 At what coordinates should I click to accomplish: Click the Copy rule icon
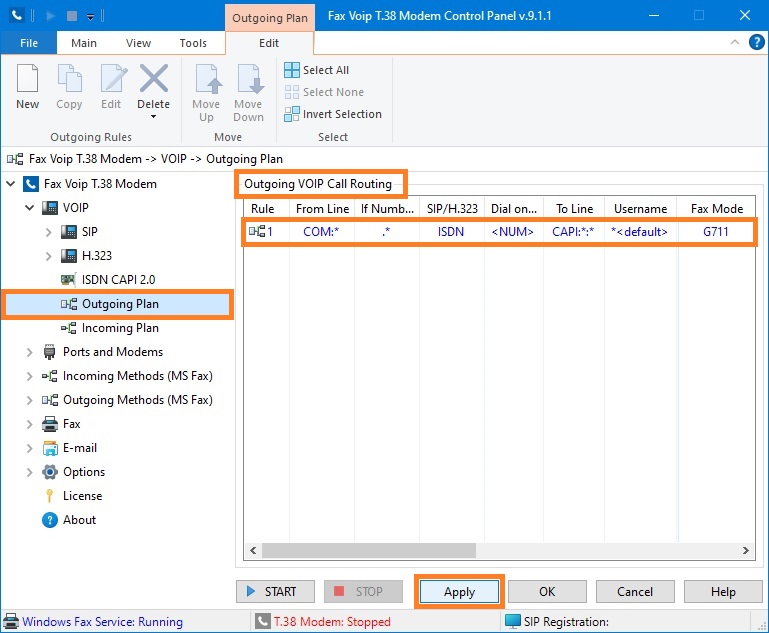(69, 78)
